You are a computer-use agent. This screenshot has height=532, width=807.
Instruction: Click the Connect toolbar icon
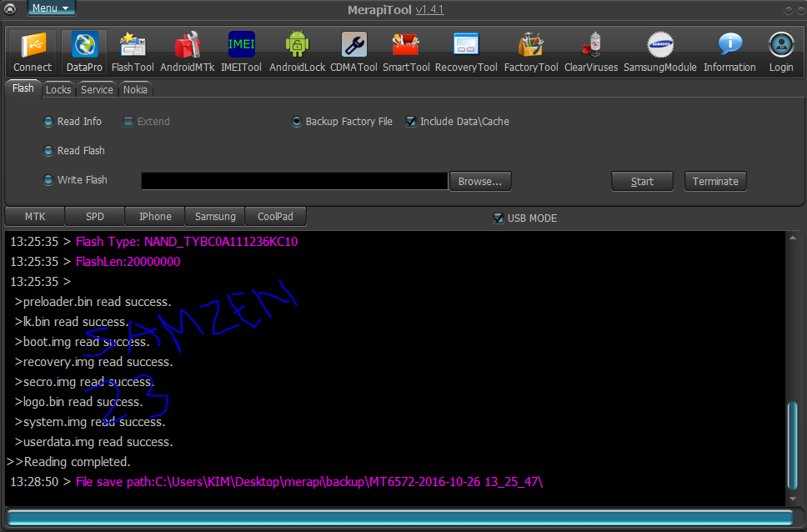point(33,52)
